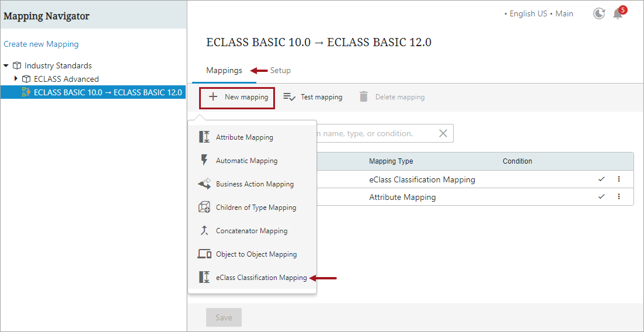Click the Children of Type Mapping icon

(204, 207)
